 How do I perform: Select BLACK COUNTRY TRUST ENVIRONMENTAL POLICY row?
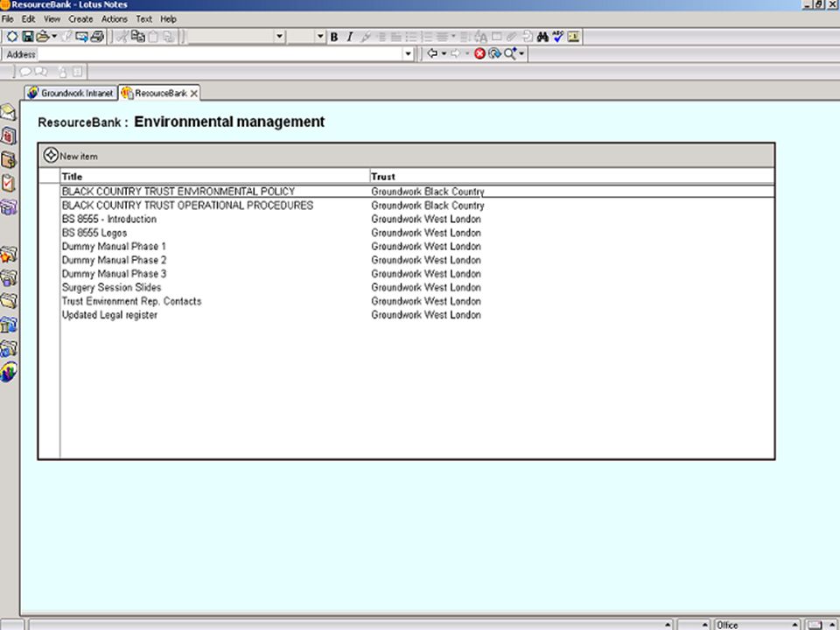click(x=417, y=192)
